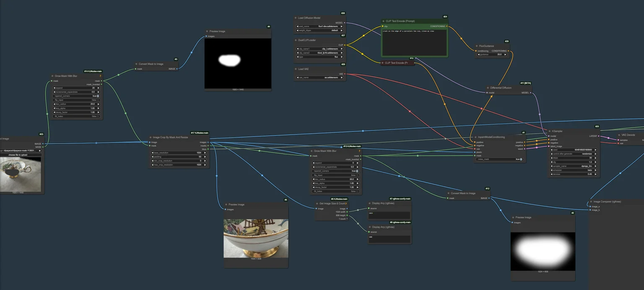This screenshot has height=290, width=644.
Task: Click the #11 [BETA] badge on Differential Diffusion
Action: (526, 83)
